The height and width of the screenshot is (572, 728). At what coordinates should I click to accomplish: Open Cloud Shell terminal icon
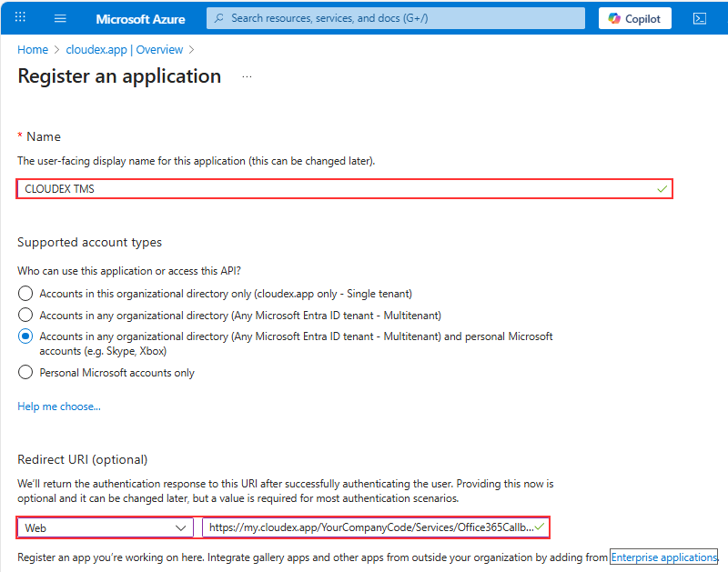[x=700, y=18]
